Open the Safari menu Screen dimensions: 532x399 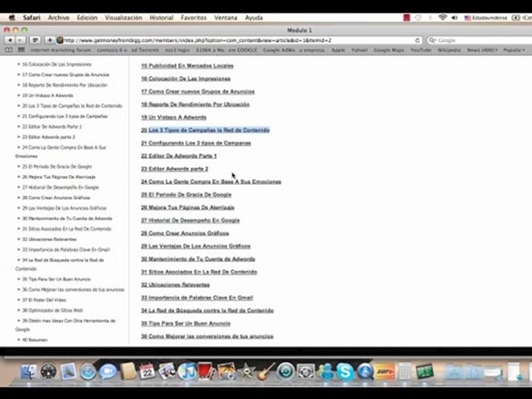pos(32,18)
